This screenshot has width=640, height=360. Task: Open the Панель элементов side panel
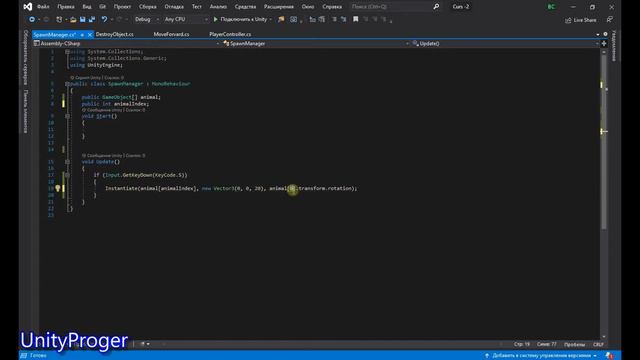26,111
